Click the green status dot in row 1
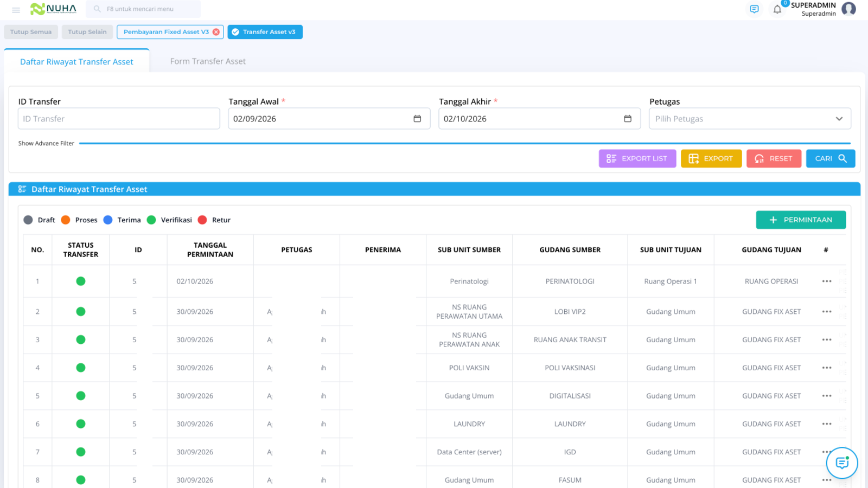 pos(81,281)
